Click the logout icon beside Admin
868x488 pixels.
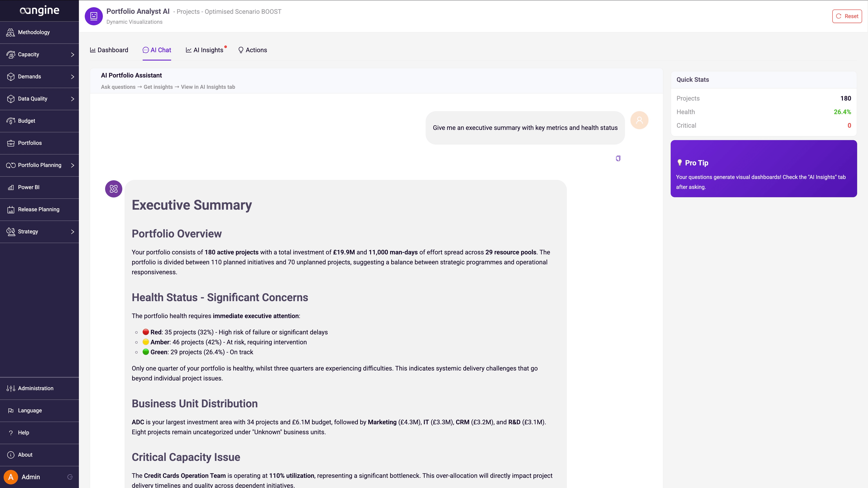pos(70,477)
